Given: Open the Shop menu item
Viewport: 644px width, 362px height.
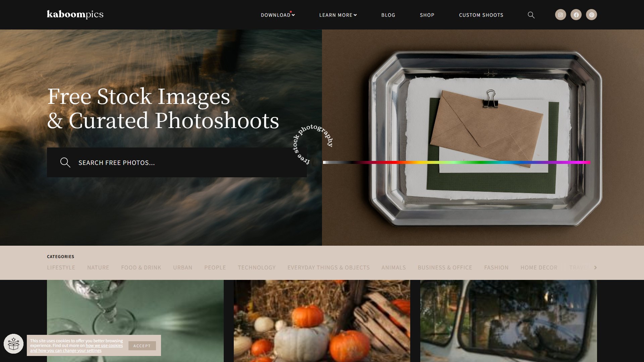Looking at the screenshot, I should click(427, 15).
